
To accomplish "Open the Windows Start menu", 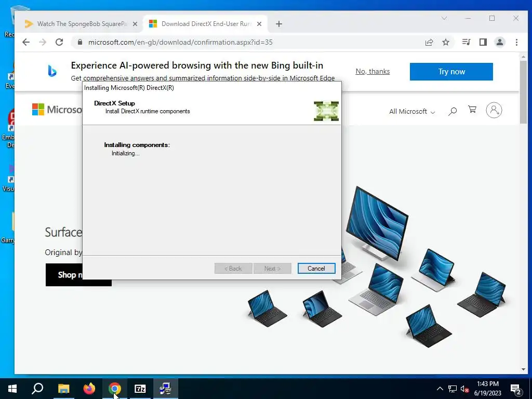I will tap(12, 389).
